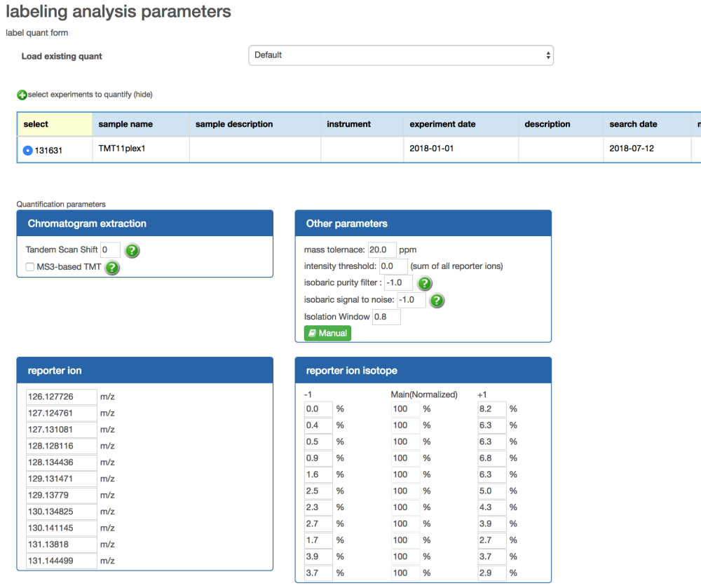Click the description column header

coord(561,124)
